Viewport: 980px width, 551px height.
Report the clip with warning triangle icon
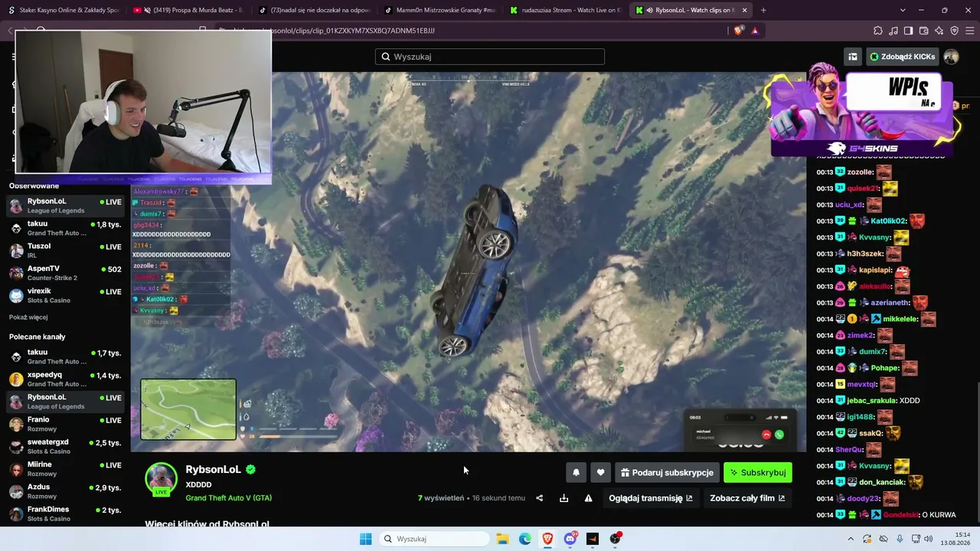589,498
